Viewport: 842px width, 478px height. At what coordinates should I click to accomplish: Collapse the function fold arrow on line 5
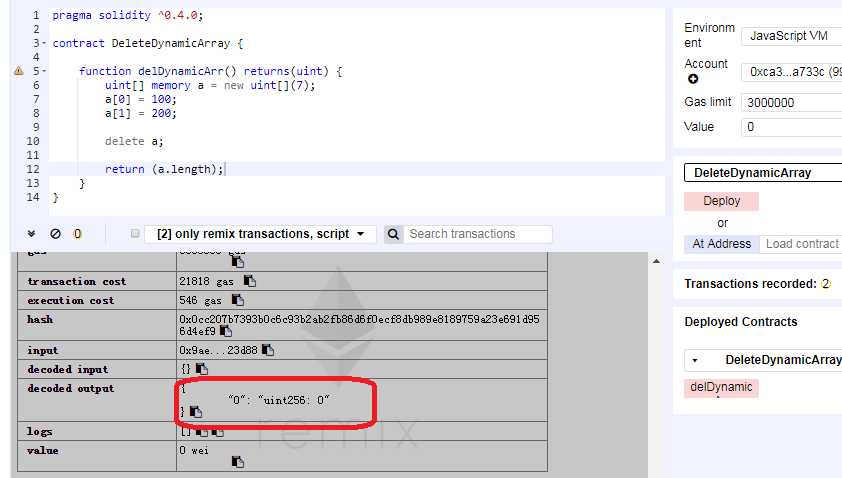coord(44,71)
